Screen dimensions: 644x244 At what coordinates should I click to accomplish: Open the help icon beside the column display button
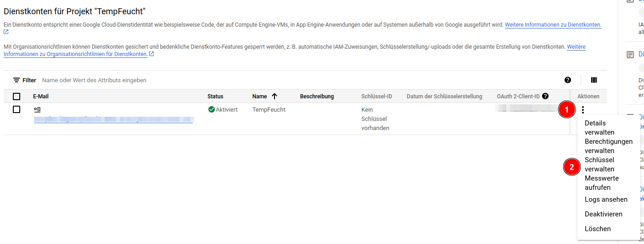568,80
